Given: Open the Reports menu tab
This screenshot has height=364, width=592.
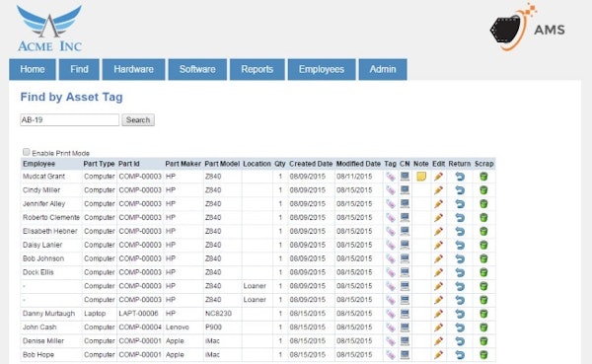Looking at the screenshot, I should click(258, 69).
